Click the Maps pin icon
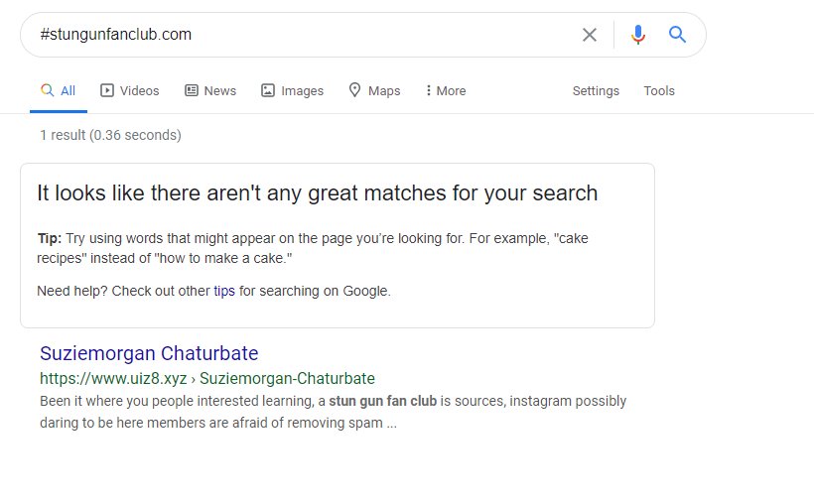814x504 pixels. pos(354,90)
